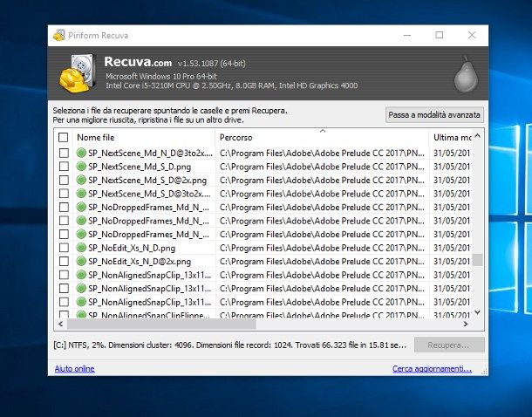The height and width of the screenshot is (417, 532).
Task: Select file name SP_NoEdit_Xs_N_D.png
Action: click(x=132, y=248)
